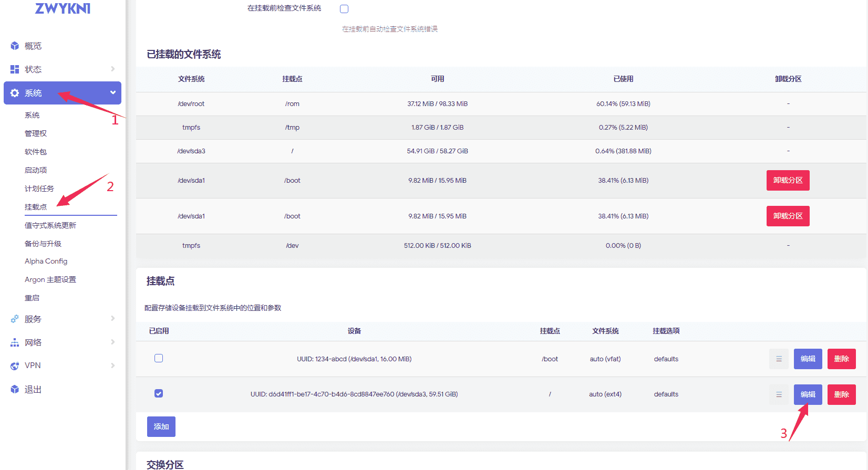This screenshot has height=470, width=868.
Task: Click 卸载分区 button on second /dev/sda1 row
Action: (x=788, y=216)
